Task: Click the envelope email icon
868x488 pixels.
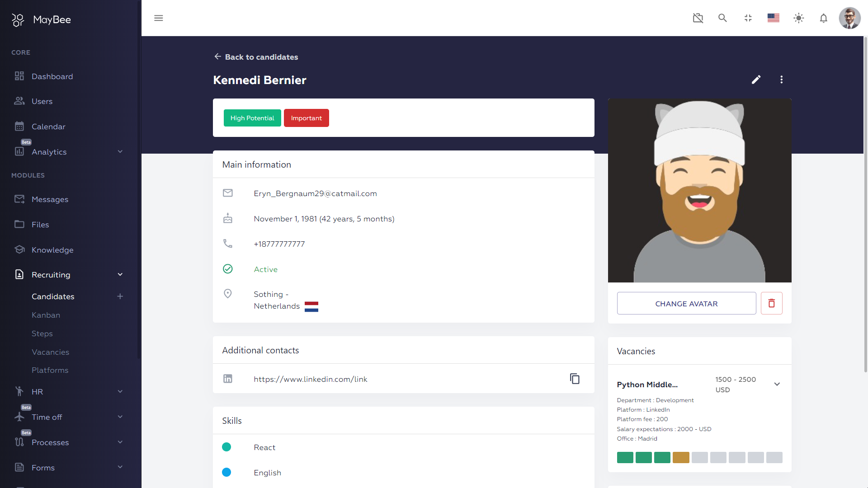Action: coord(228,193)
